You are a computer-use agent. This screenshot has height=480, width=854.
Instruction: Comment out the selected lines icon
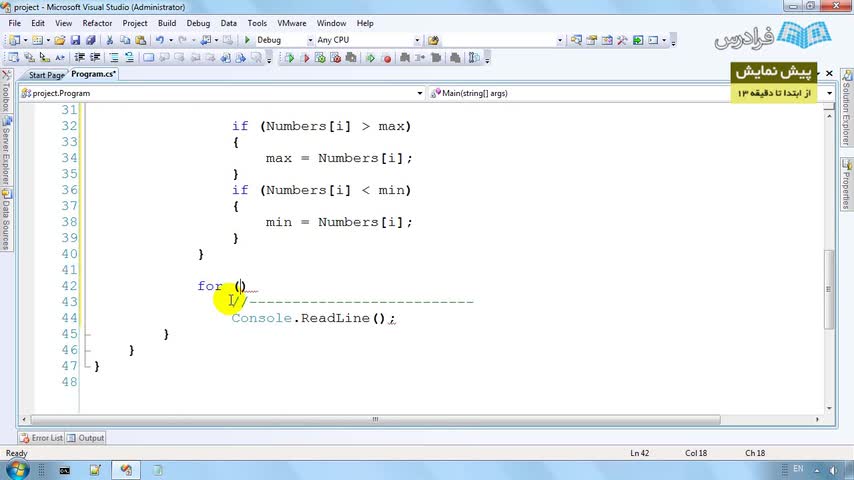pos(114,58)
